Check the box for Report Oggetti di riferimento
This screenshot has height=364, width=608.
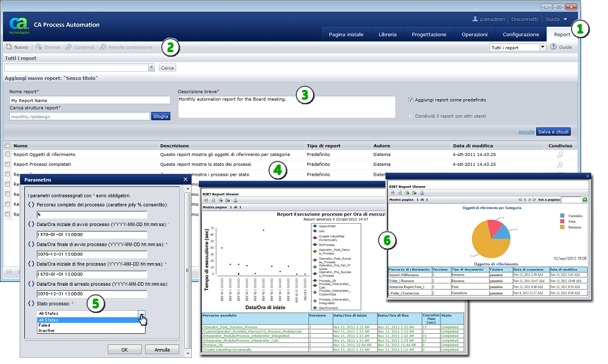click(7, 155)
